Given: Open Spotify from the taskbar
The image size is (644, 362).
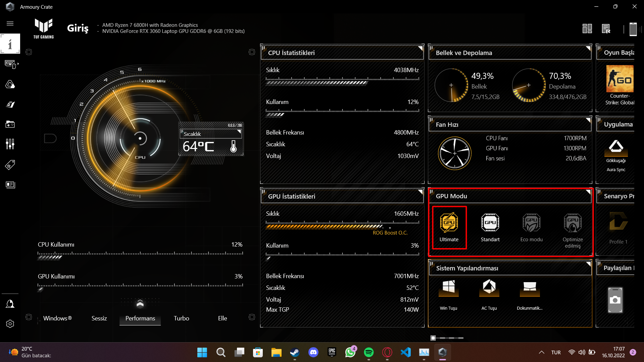Looking at the screenshot, I should click(x=369, y=352).
